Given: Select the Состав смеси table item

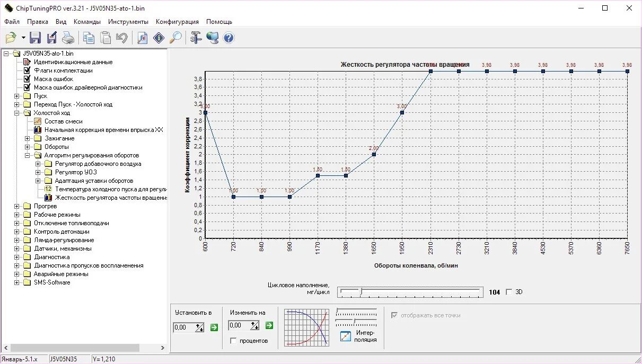Looking at the screenshot, I should pos(64,121).
